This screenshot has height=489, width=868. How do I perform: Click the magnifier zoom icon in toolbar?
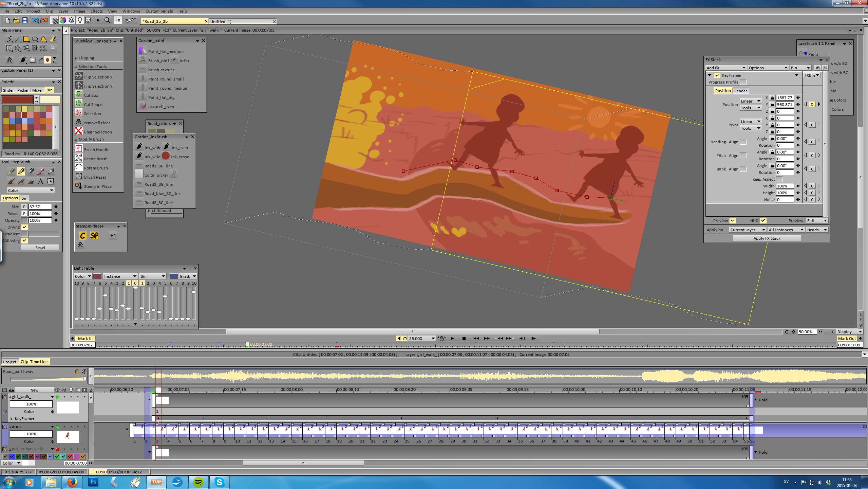(x=107, y=20)
